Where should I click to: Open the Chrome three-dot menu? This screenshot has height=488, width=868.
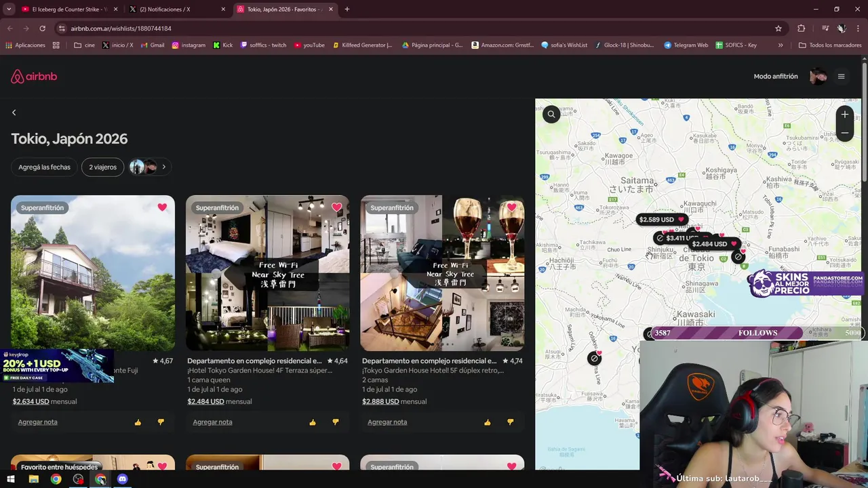point(859,28)
